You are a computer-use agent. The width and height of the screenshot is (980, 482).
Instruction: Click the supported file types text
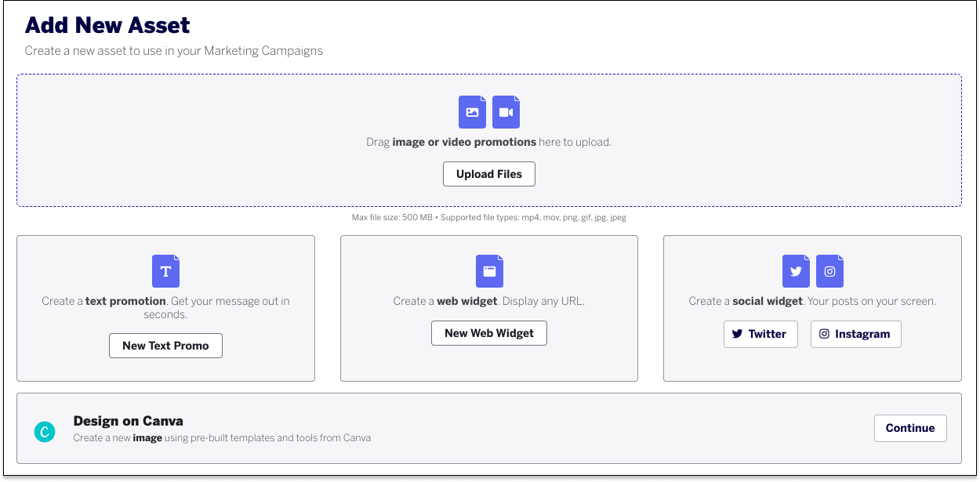[x=489, y=217]
